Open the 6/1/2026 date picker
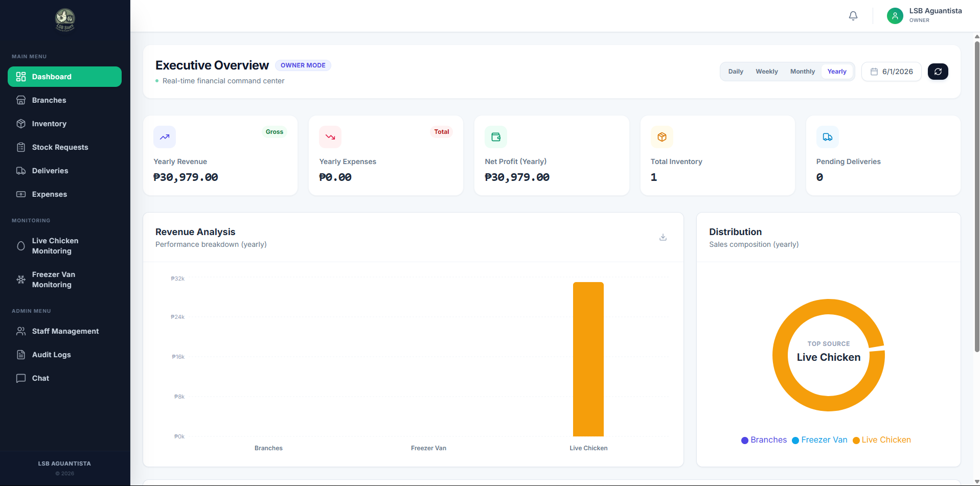Image resolution: width=980 pixels, height=486 pixels. [891, 72]
